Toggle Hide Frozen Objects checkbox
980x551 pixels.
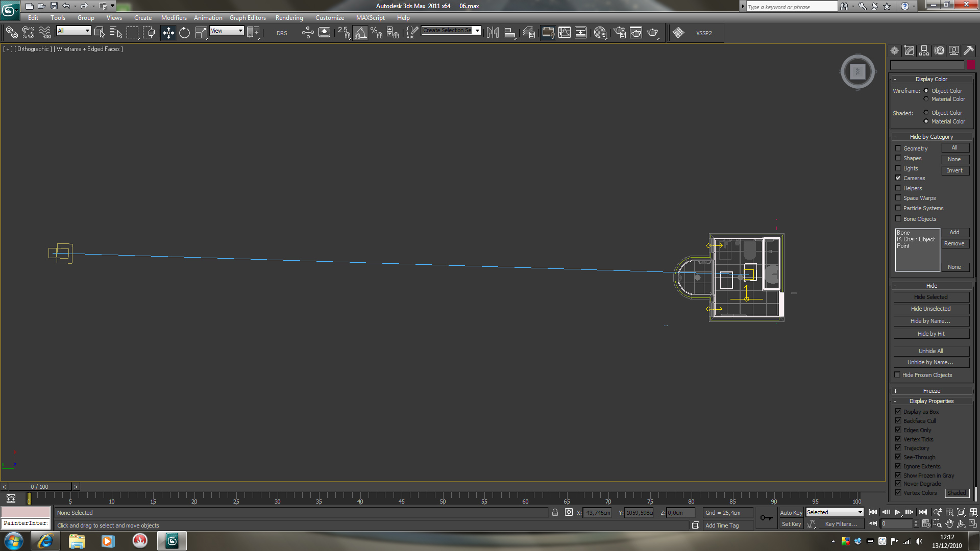897,374
